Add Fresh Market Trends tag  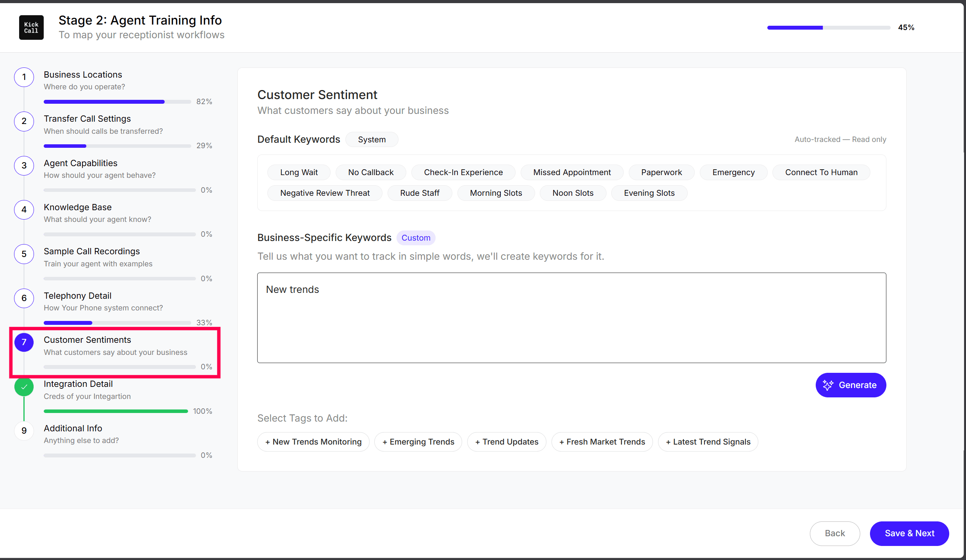pyautogui.click(x=602, y=442)
